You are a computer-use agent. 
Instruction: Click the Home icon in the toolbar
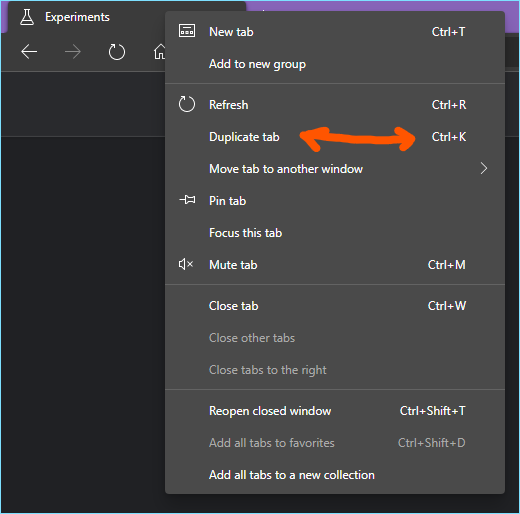point(160,52)
